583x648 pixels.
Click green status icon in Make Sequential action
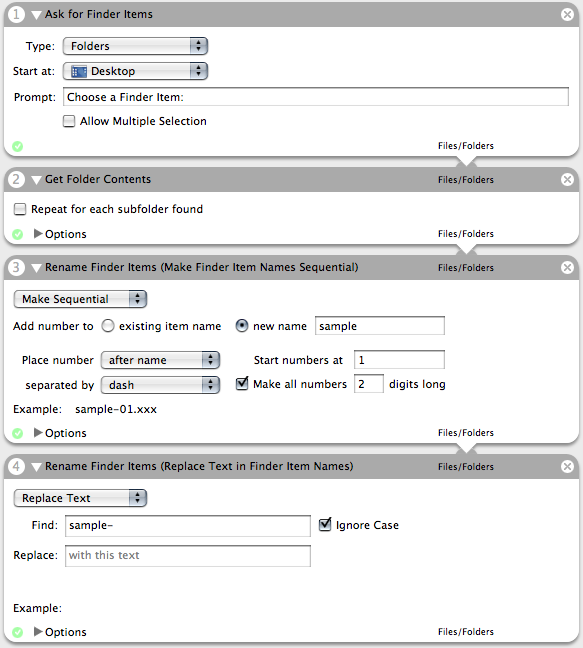coord(17,433)
